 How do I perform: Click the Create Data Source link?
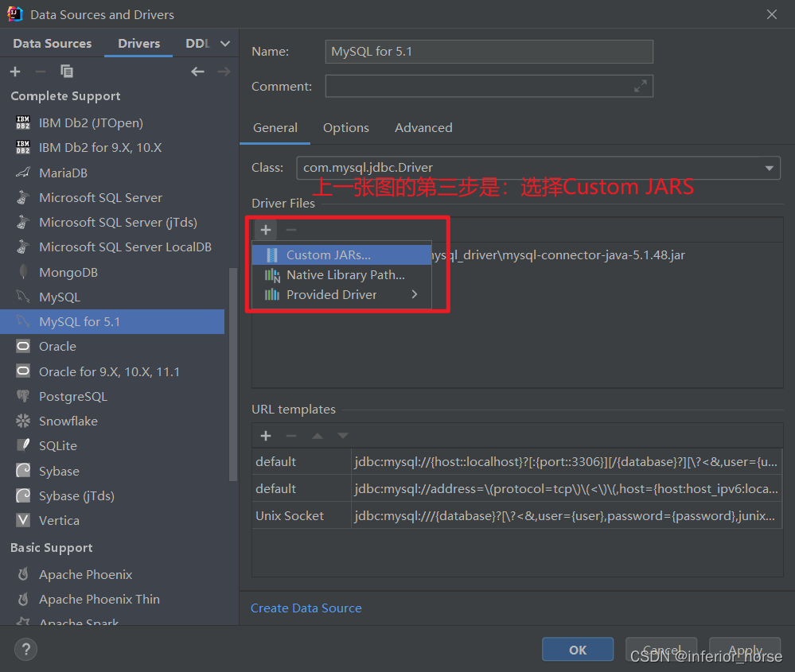pos(306,607)
